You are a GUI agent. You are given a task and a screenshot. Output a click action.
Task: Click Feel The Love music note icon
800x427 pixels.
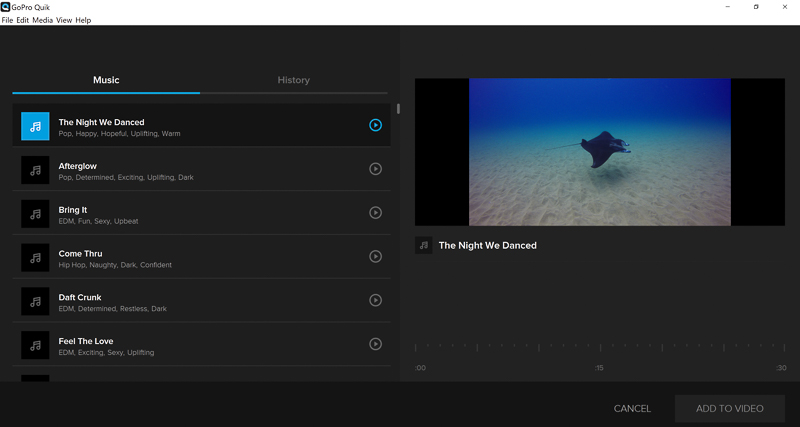point(35,345)
